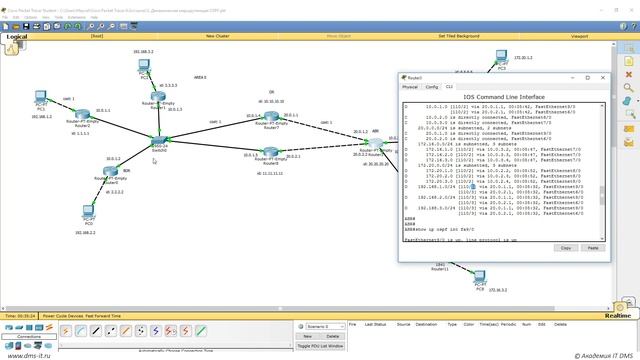
Task: Click Viewport in yellow bar
Action: point(580,36)
